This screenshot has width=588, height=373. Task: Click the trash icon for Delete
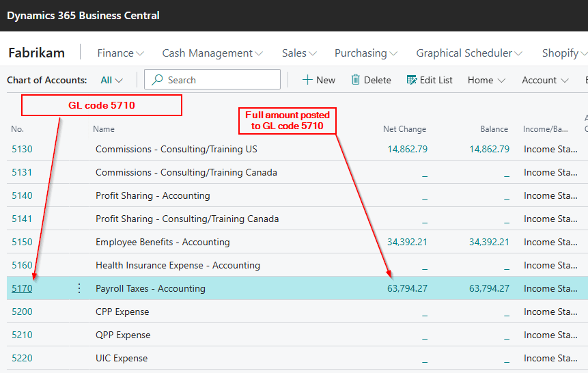tap(356, 80)
